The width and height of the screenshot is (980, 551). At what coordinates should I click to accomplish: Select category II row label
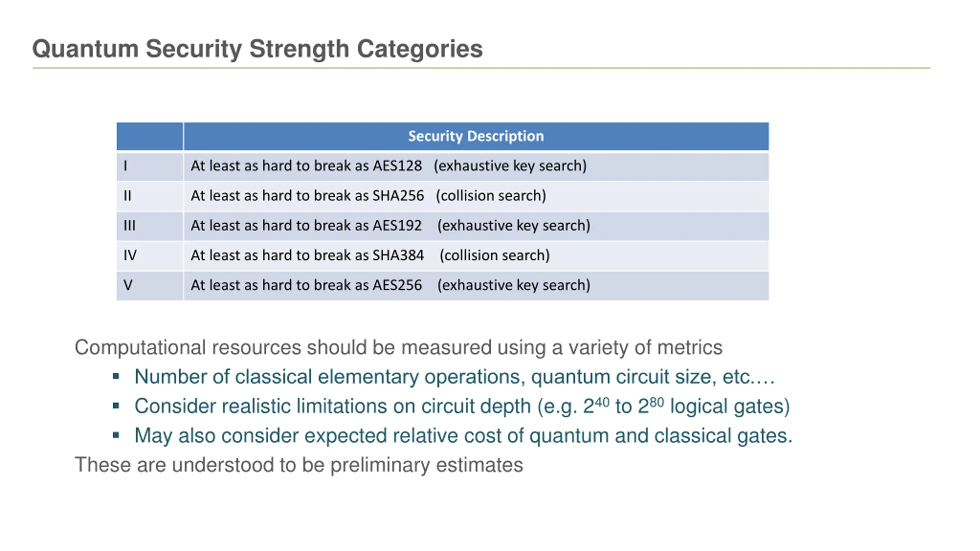pyautogui.click(x=150, y=196)
